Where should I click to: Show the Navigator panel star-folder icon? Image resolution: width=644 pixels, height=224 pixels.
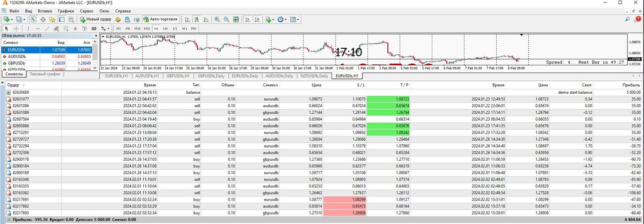click(x=52, y=19)
